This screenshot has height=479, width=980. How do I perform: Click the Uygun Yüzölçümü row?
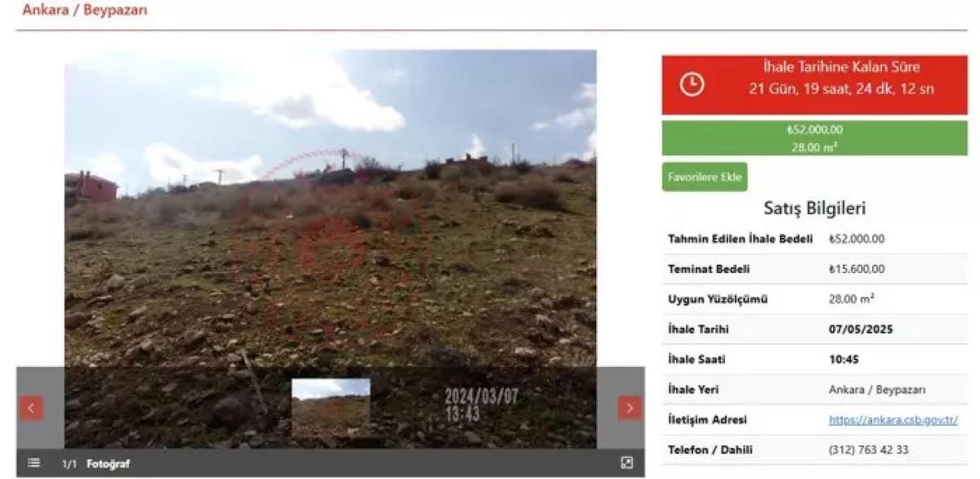pyautogui.click(x=814, y=299)
